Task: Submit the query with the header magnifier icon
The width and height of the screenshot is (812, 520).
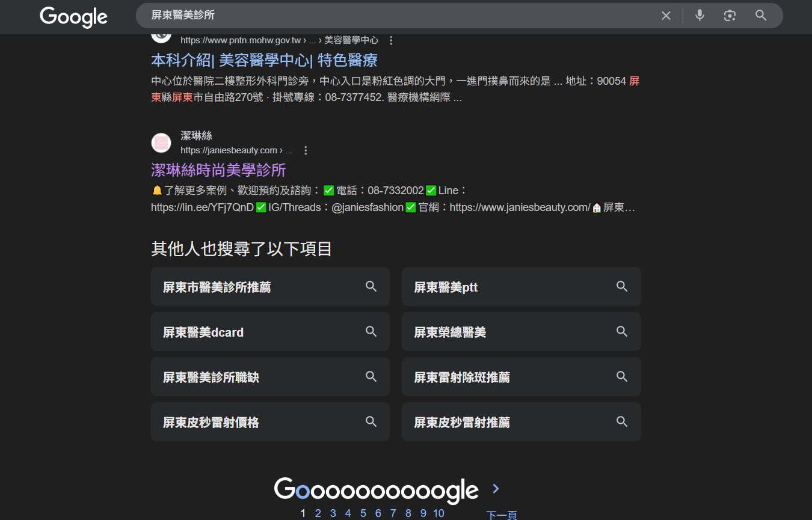Action: pos(761,16)
